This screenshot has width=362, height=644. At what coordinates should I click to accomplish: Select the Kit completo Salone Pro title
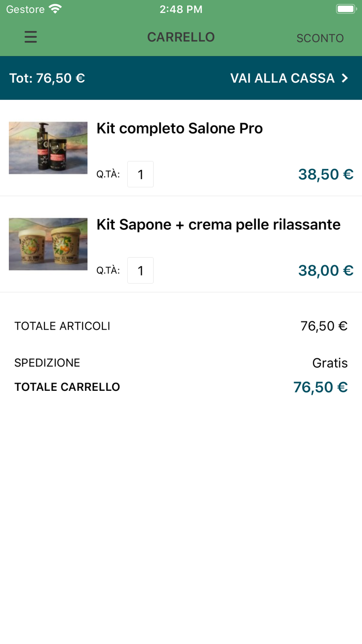click(179, 128)
